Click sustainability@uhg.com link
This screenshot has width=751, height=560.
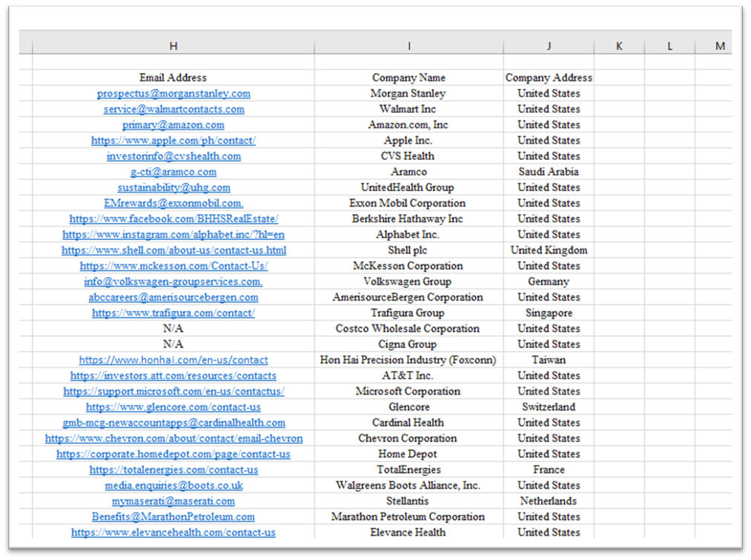(x=174, y=187)
